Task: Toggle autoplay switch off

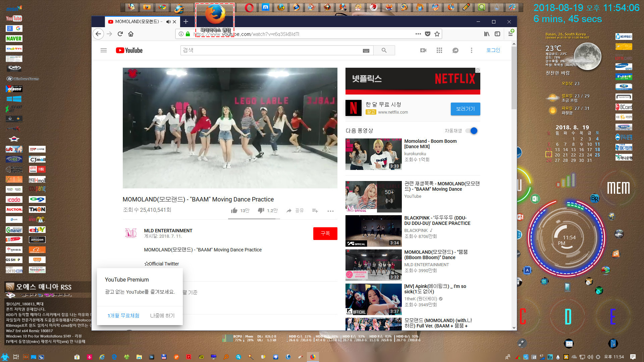Action: coord(472,131)
